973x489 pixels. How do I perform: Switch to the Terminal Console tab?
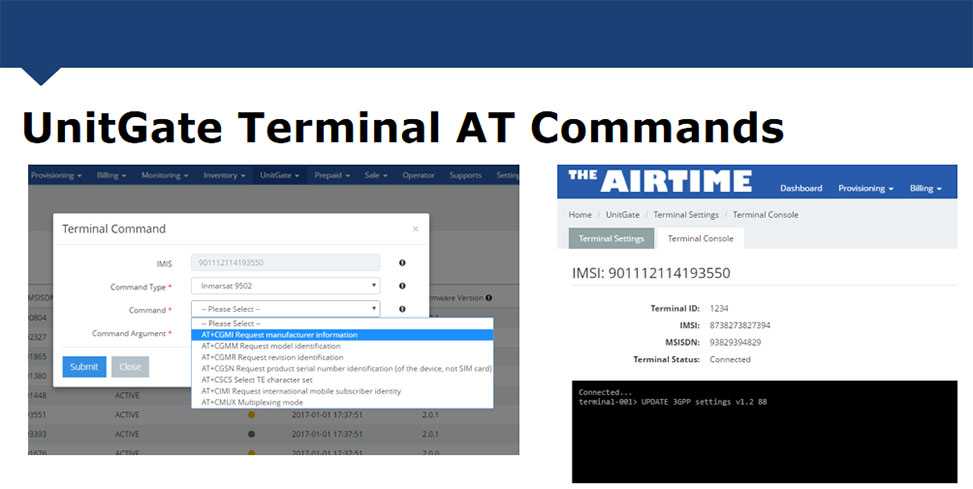701,238
